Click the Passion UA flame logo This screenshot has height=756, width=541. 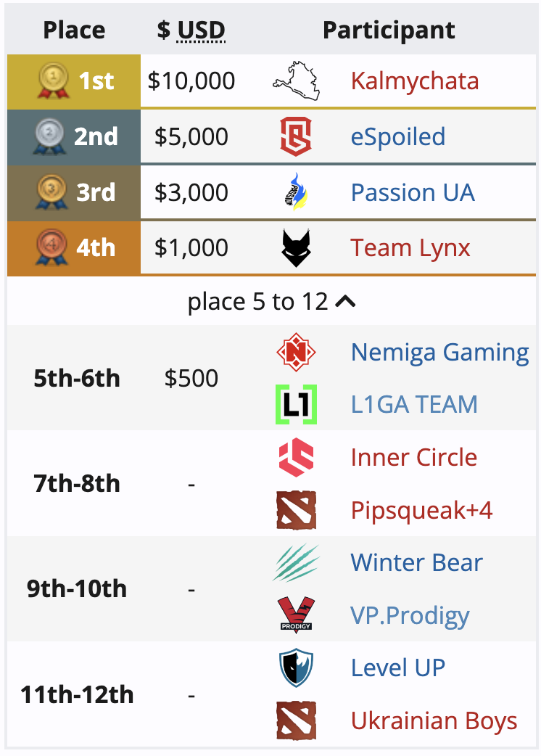pyautogui.click(x=296, y=192)
